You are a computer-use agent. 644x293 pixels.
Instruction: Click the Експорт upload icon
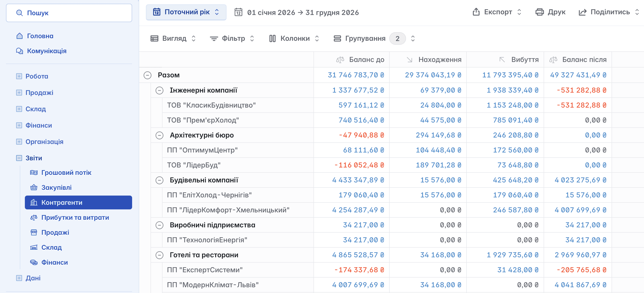coord(476,12)
